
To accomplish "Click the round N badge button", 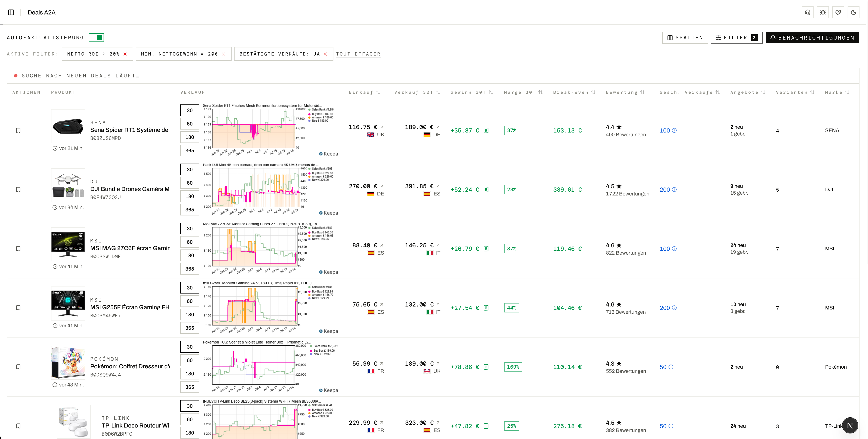I will coord(850,425).
